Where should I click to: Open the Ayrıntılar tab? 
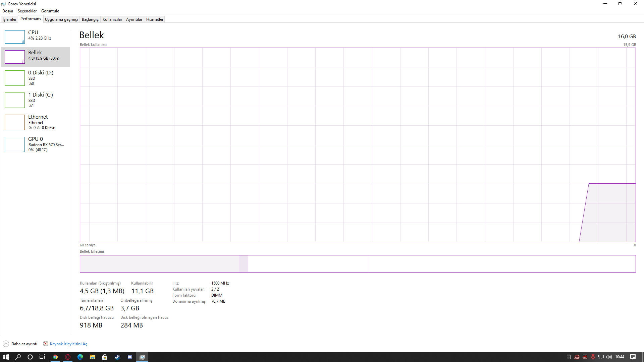tap(134, 19)
